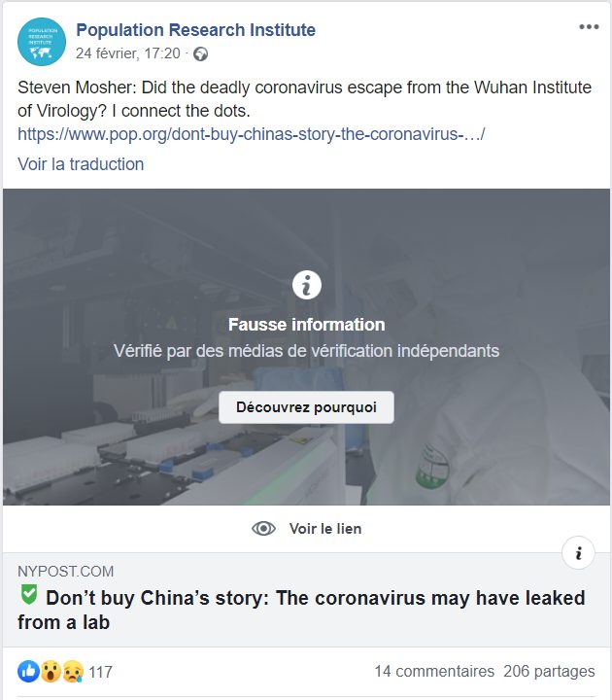Toggle the eye icon to reveal link
Screen dimensions: 612x700
263,529
